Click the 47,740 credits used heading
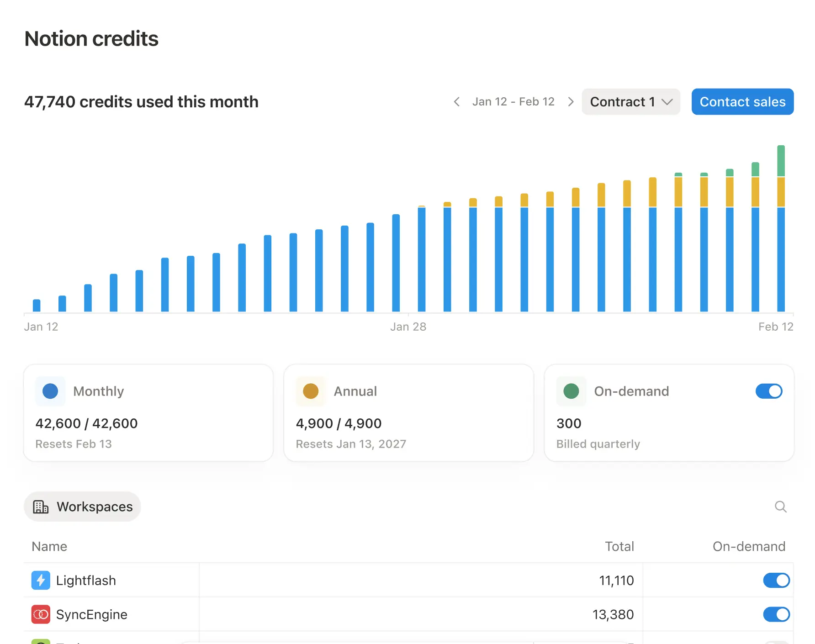This screenshot has height=644, width=815. coord(141,102)
